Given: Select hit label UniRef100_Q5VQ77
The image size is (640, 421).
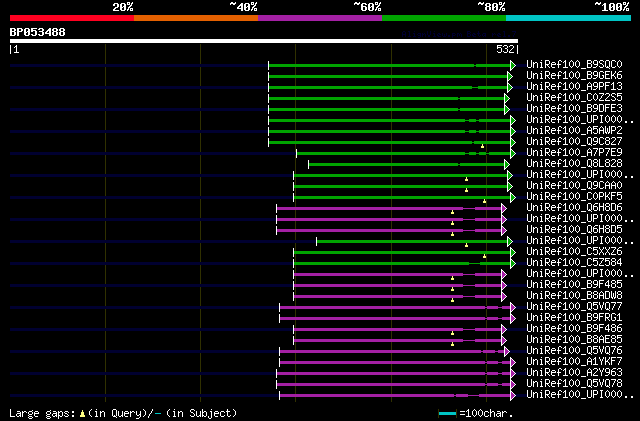Looking at the screenshot, I should point(574,307).
